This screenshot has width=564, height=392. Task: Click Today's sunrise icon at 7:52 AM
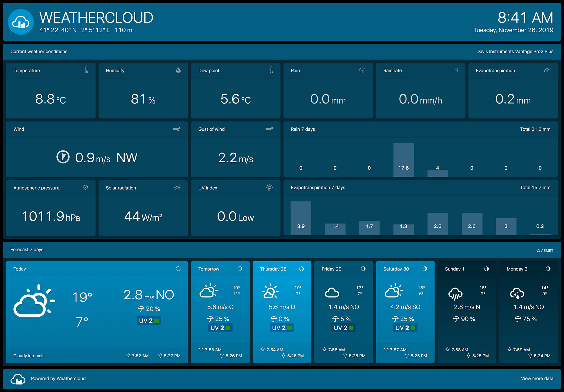tap(128, 356)
